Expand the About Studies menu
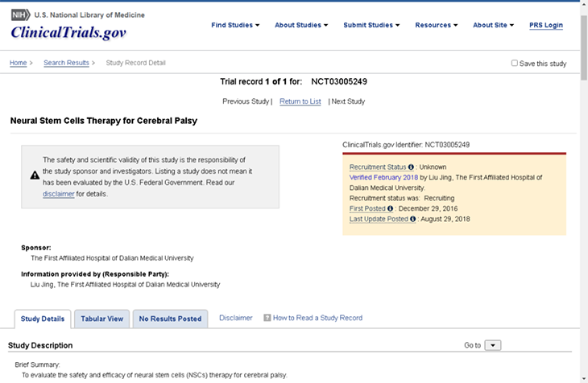This screenshot has width=588, height=383. click(301, 25)
